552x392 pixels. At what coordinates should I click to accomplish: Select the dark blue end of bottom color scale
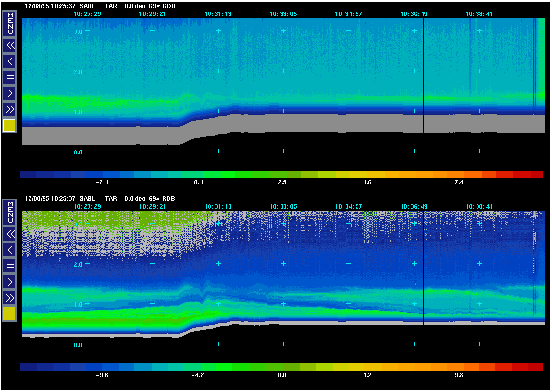click(28, 367)
